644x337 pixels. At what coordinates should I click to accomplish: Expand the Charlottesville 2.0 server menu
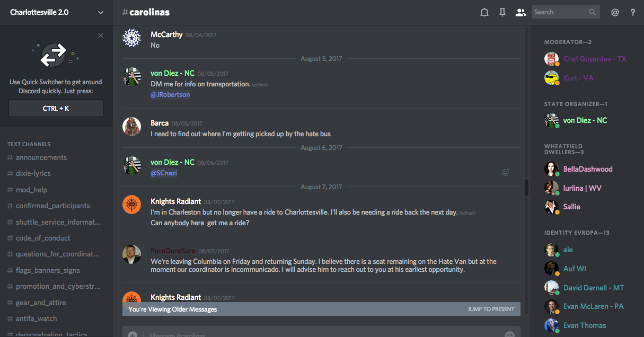click(101, 12)
